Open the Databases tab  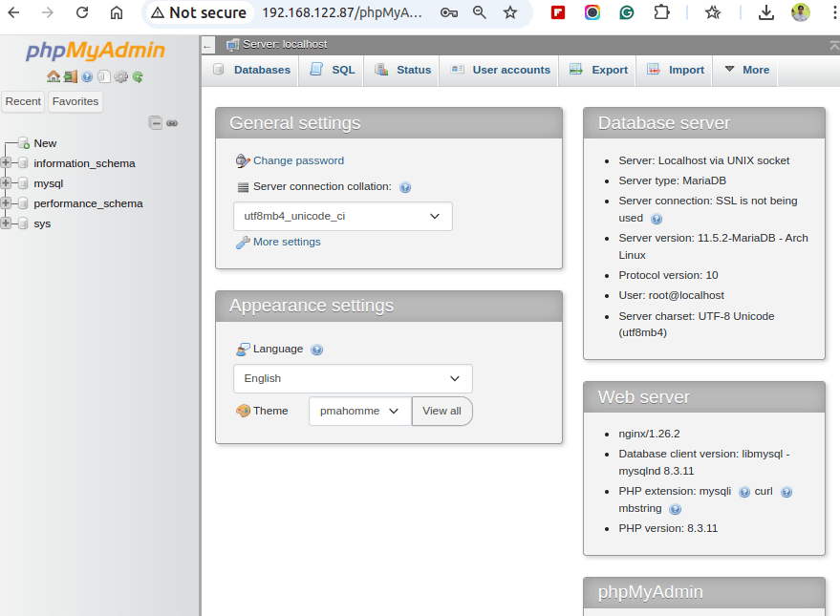251,70
